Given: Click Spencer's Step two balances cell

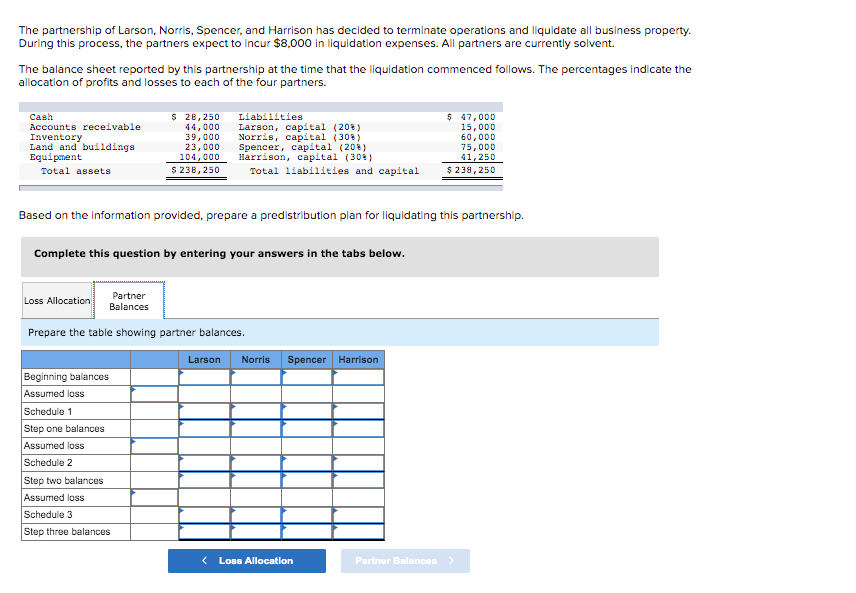Looking at the screenshot, I should [x=307, y=481].
